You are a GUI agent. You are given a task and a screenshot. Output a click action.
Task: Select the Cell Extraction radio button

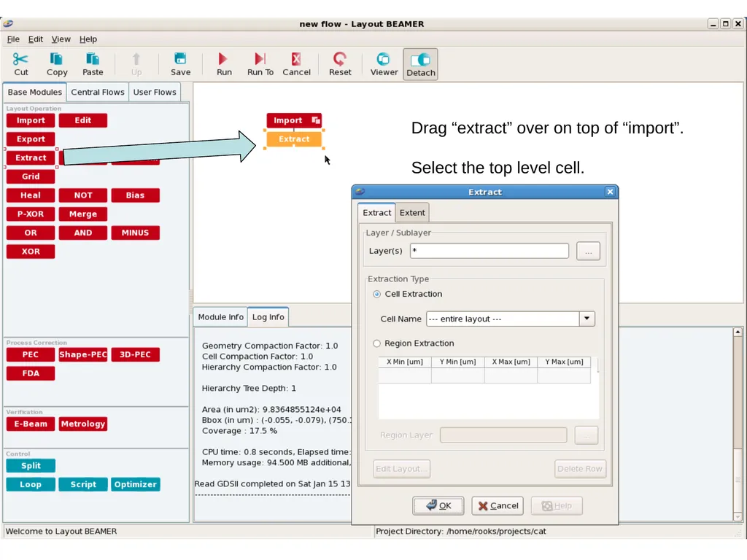[x=377, y=295]
